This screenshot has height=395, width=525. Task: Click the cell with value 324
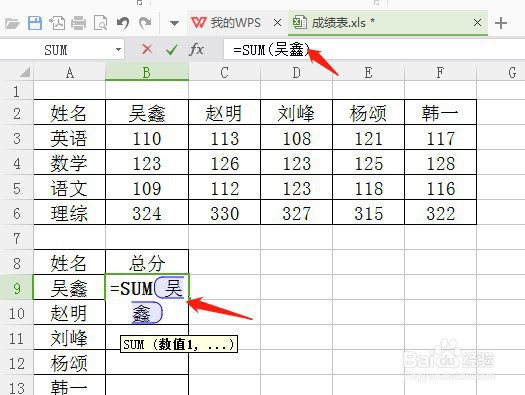(x=147, y=213)
